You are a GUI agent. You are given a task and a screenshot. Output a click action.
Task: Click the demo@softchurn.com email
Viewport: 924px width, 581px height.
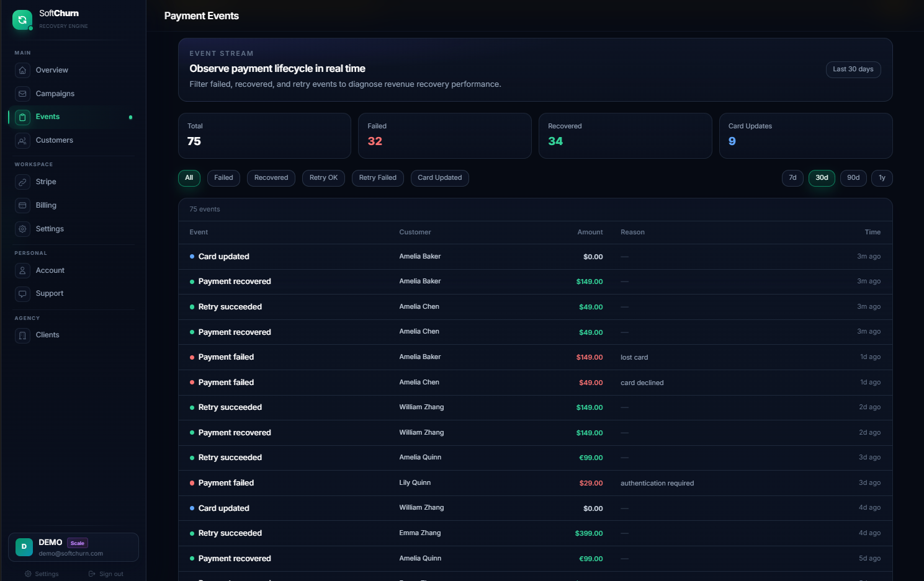click(x=71, y=554)
